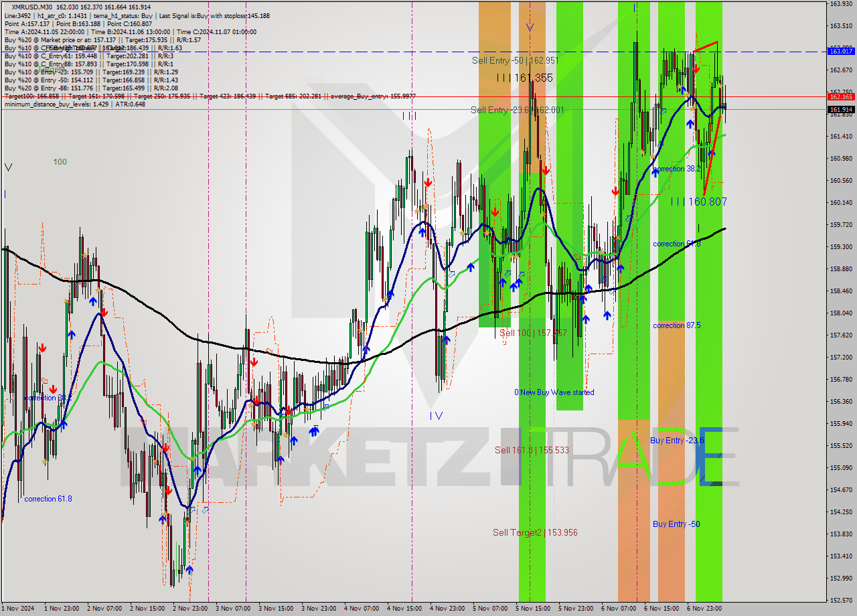
Task: Click 158.040 on the price axis
Action: [841, 313]
